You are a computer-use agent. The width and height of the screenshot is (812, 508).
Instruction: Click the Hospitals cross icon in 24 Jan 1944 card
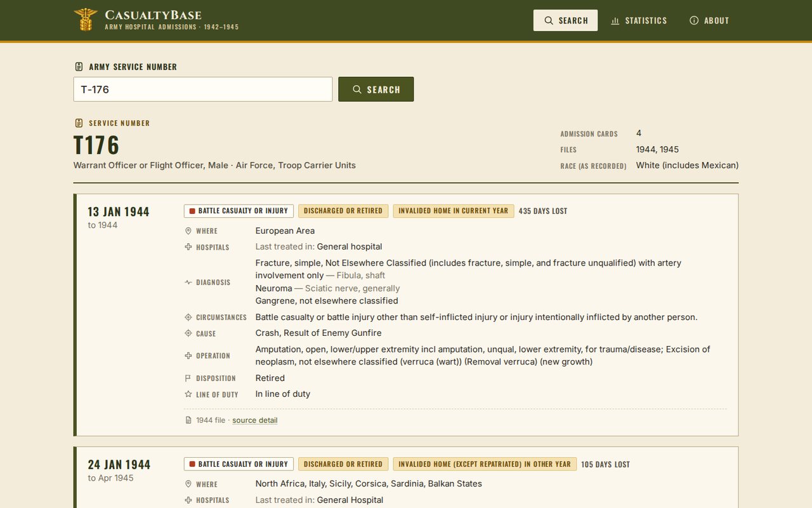(188, 500)
